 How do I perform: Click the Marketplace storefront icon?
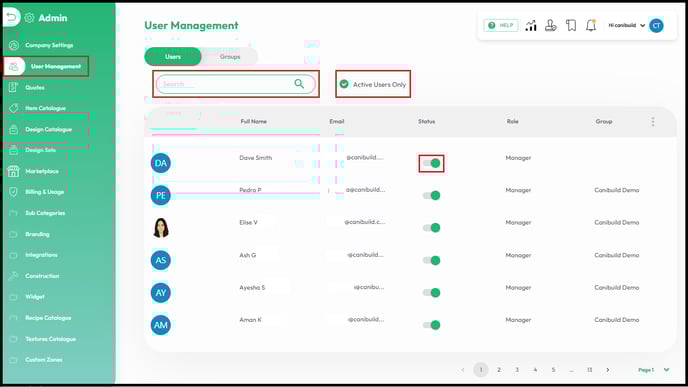point(14,171)
